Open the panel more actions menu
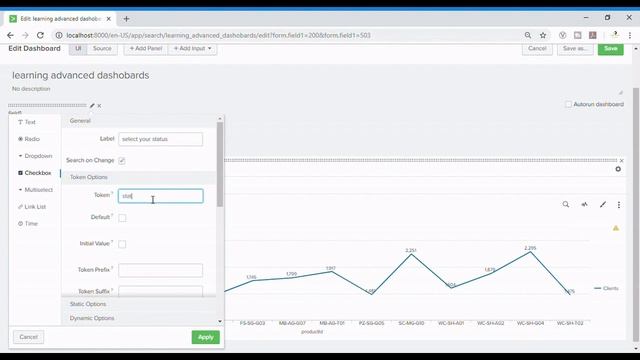640x360 pixels. coord(619,205)
